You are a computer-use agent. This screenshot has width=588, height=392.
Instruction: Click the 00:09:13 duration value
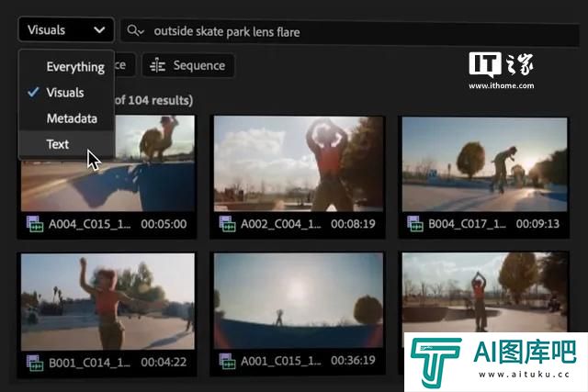pos(537,224)
